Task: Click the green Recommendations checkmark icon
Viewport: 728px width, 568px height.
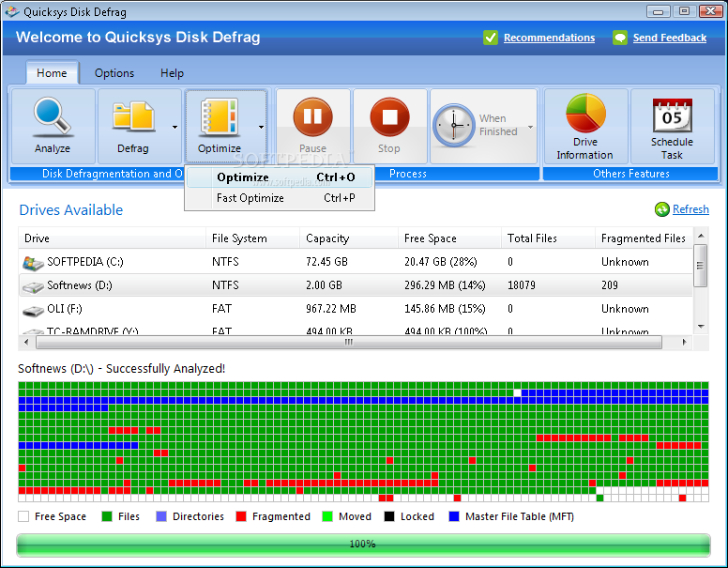Action: pos(491,38)
